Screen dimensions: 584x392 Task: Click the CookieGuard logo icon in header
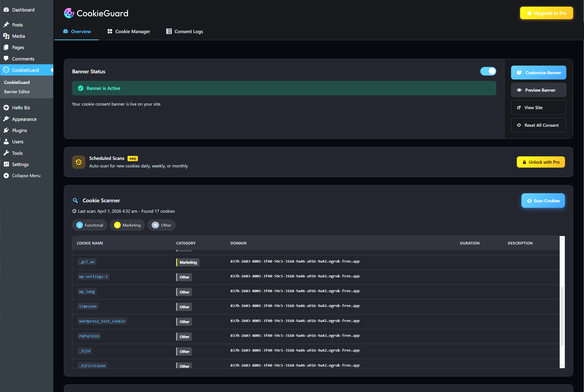(69, 13)
